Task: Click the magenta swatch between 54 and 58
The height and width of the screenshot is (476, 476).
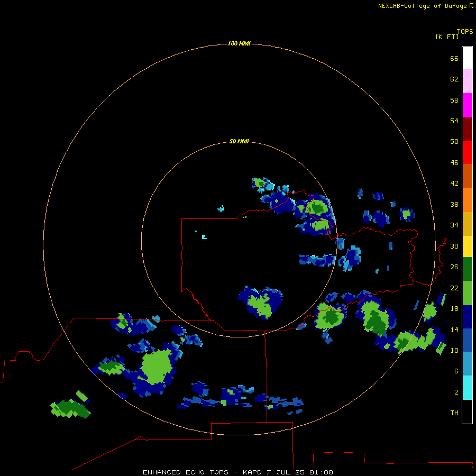Action: [x=467, y=105]
